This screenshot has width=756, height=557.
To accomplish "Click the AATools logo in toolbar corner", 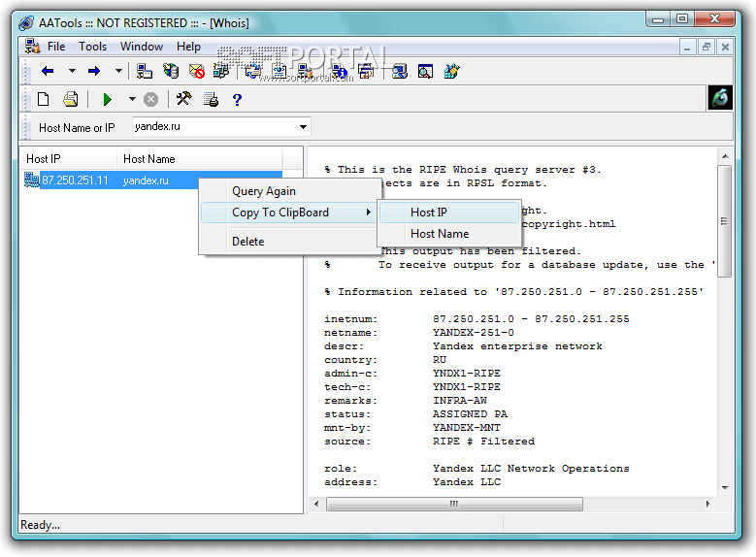I will click(720, 97).
